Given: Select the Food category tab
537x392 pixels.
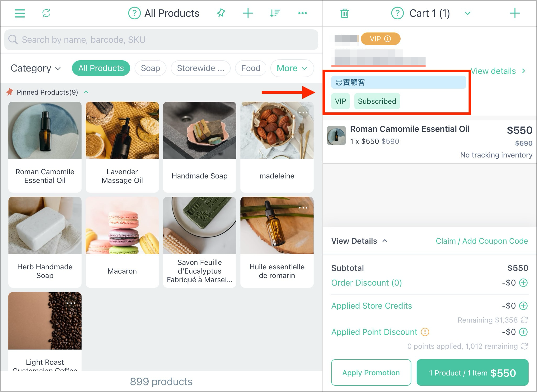Looking at the screenshot, I should (x=251, y=68).
